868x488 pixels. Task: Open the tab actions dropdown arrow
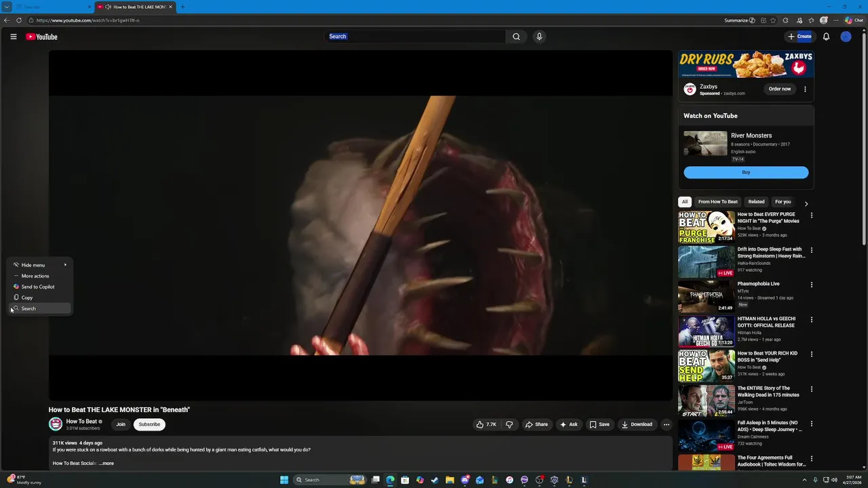[x=7, y=7]
